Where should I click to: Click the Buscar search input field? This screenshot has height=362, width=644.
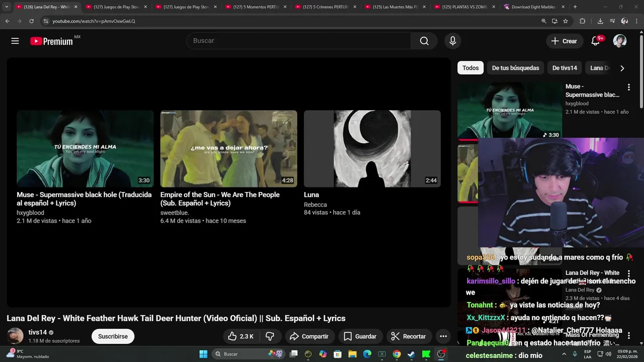(x=299, y=41)
